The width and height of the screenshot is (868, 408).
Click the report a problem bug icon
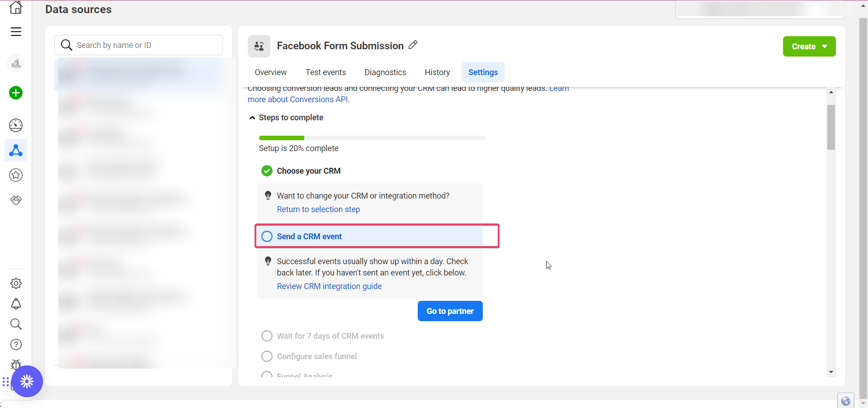pos(16,364)
